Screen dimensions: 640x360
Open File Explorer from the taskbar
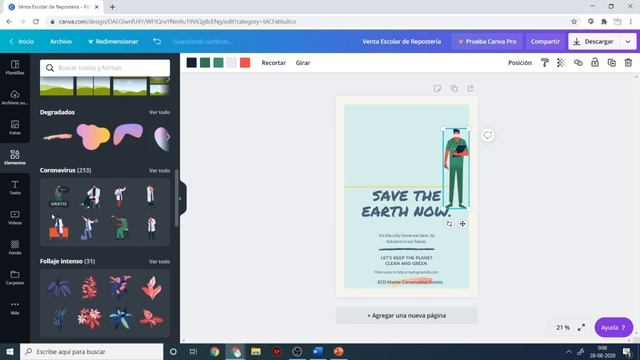click(256, 351)
